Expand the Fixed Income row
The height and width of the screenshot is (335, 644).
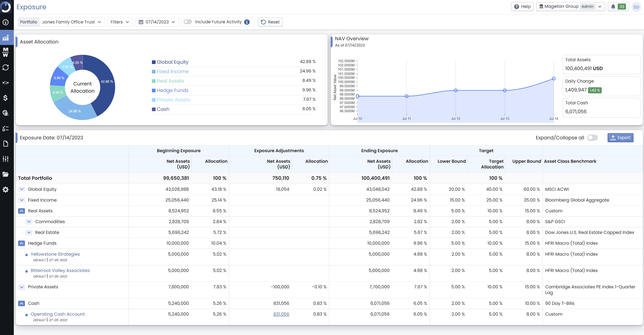pos(22,200)
